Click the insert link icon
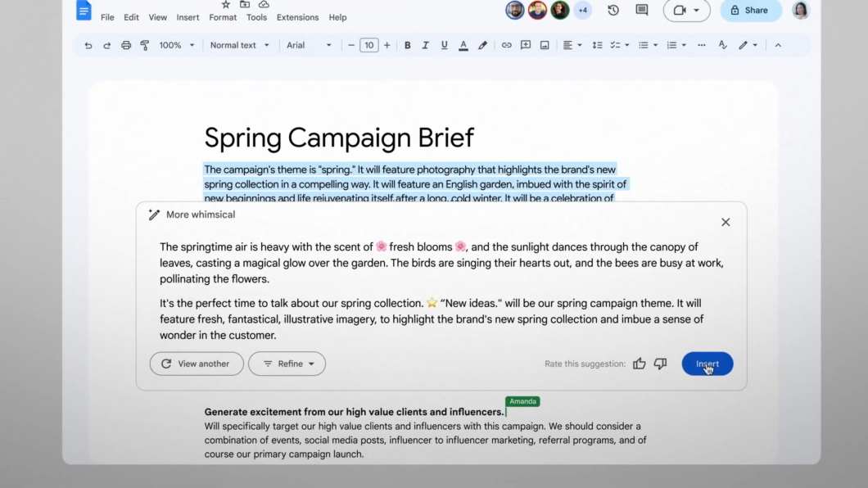Image resolution: width=868 pixels, height=488 pixels. [x=507, y=45]
